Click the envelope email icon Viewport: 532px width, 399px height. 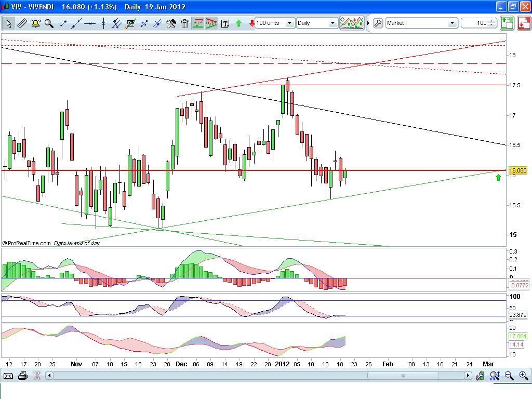click(8, 376)
